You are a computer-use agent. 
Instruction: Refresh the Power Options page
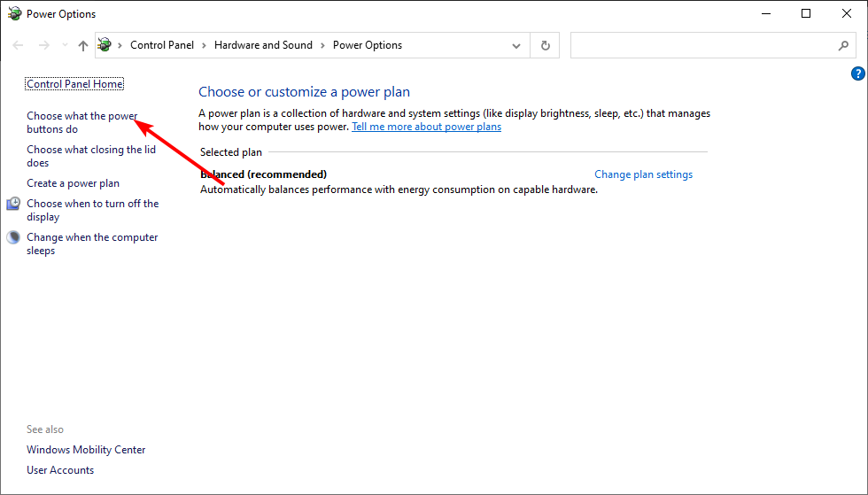(546, 45)
